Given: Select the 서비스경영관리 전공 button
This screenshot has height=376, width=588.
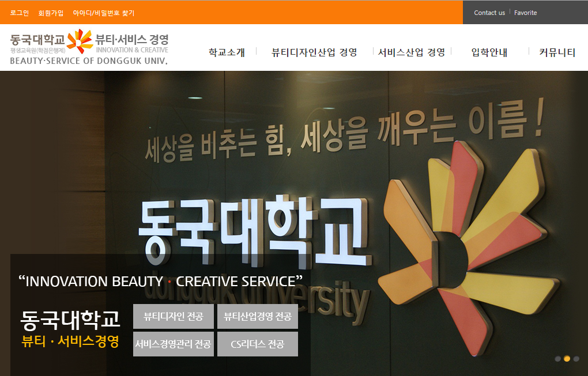Looking at the screenshot, I should pos(174,344).
